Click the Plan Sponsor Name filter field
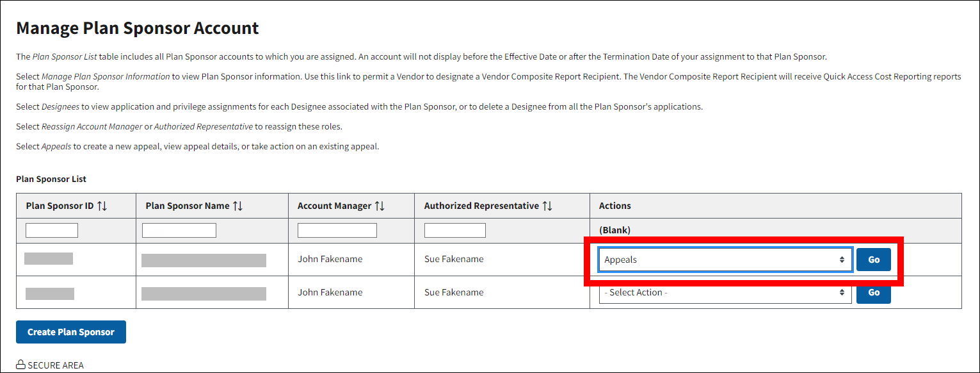This screenshot has height=373, width=980. click(x=179, y=230)
